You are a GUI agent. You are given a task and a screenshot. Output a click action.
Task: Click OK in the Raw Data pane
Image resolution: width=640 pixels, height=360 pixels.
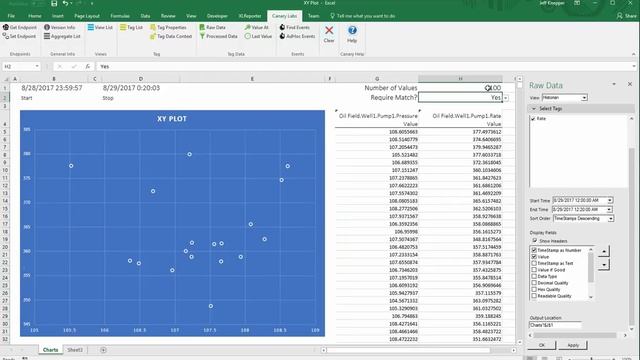(542, 345)
